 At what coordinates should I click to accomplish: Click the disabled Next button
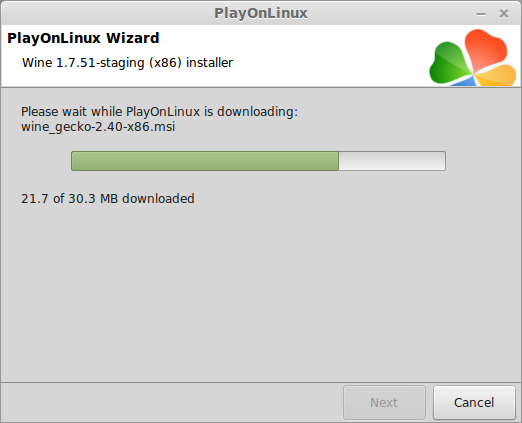point(384,402)
